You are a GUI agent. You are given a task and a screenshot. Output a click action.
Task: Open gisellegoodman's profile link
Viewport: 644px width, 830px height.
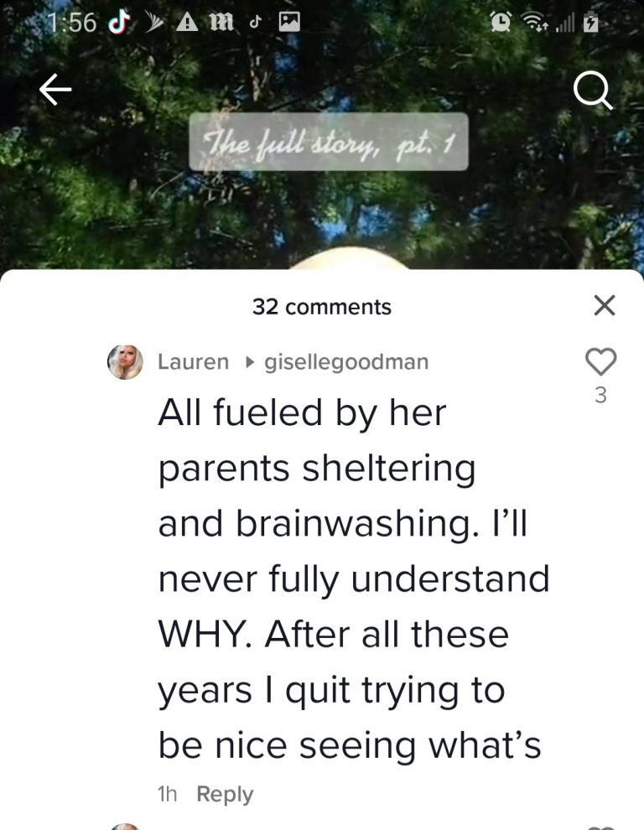[346, 362]
